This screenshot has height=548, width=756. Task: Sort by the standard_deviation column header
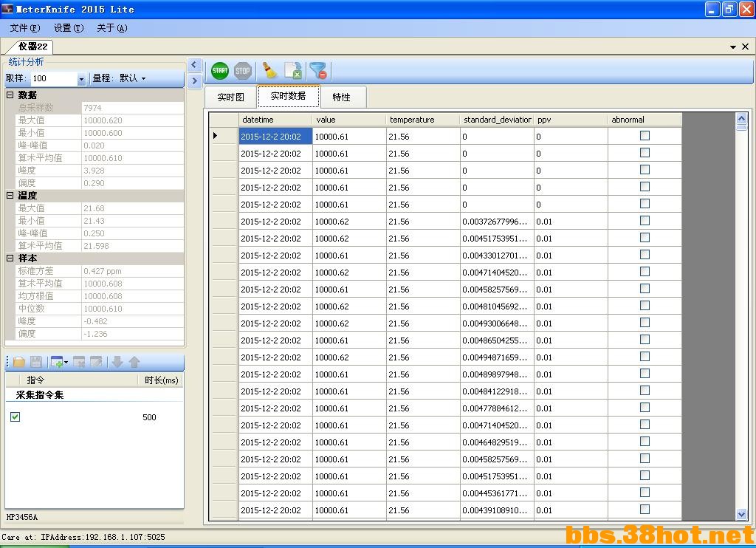497,120
